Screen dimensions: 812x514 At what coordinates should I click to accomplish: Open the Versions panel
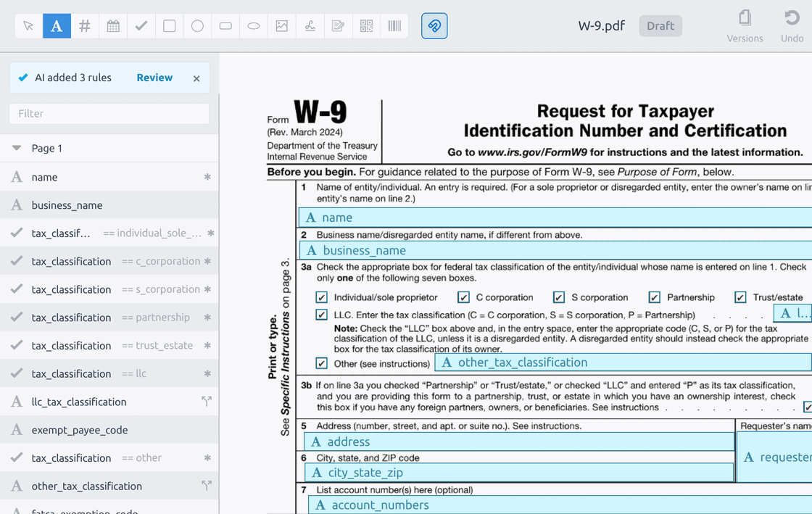click(745, 26)
